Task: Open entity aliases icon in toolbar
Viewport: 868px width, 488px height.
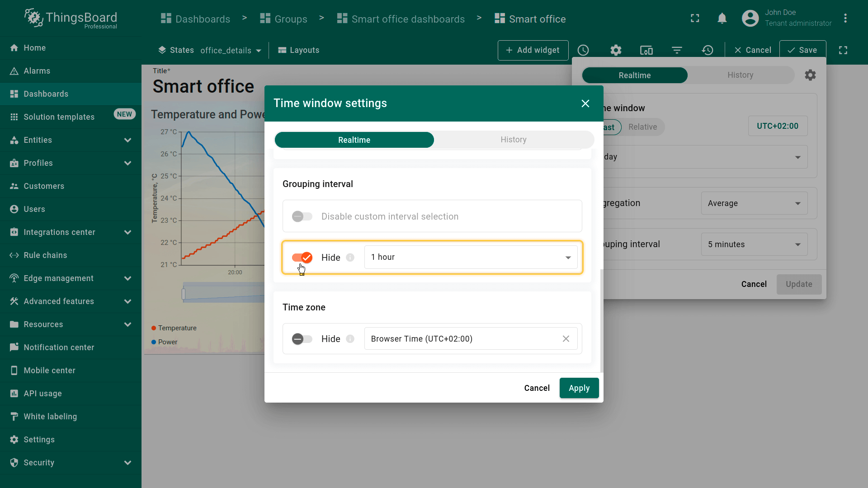Action: click(x=646, y=50)
